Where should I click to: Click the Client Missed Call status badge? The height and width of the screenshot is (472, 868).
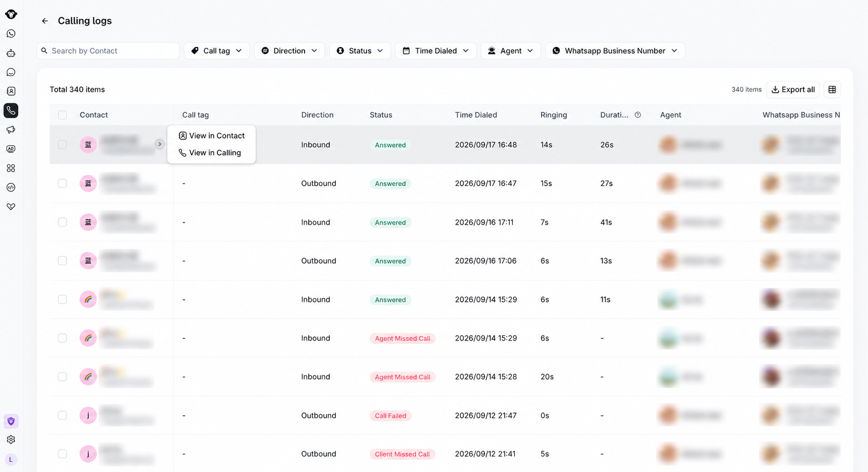[x=402, y=454]
